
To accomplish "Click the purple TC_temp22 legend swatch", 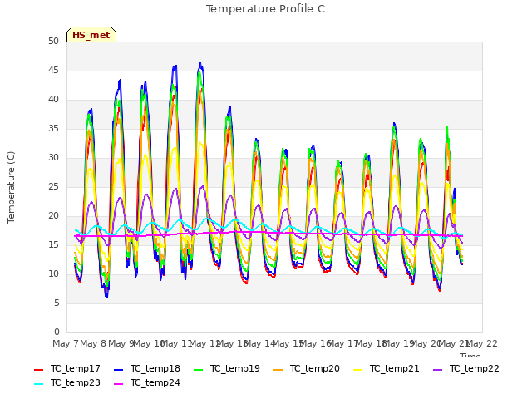I will pos(438,369).
